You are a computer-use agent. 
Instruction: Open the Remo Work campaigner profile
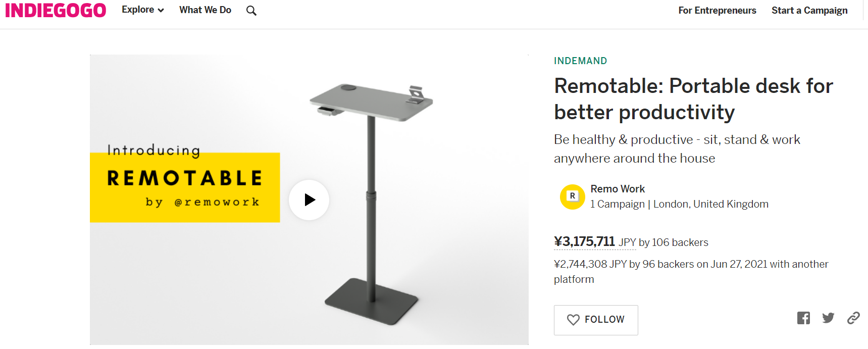point(618,189)
